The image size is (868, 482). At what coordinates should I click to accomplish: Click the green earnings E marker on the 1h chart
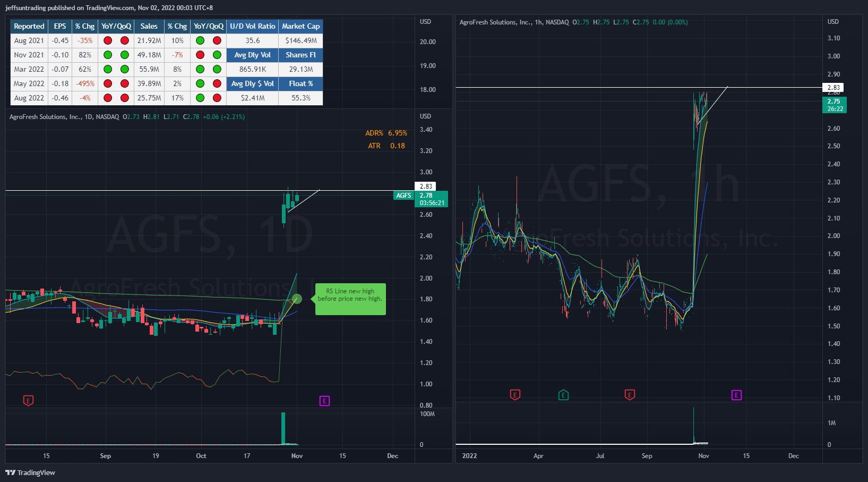563,395
